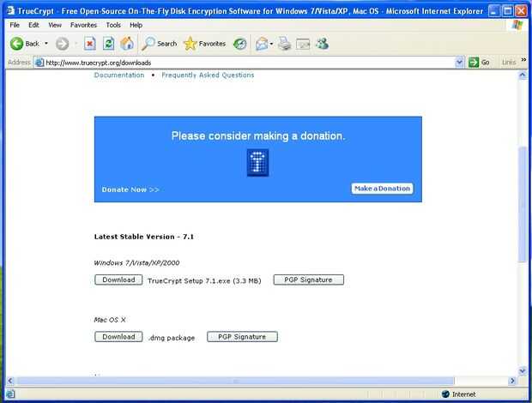Screen dimensions: 532x403
Task: Click the vertical scrollbar thumb
Action: pos(523,203)
